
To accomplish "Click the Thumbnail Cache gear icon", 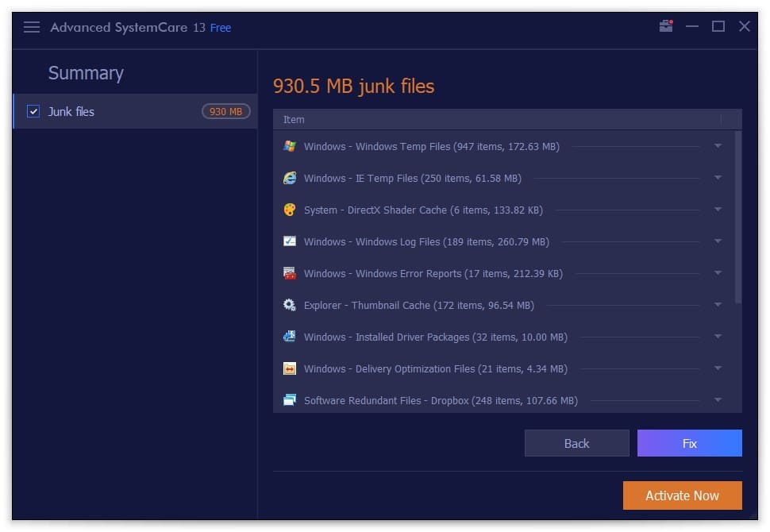I will pos(290,305).
